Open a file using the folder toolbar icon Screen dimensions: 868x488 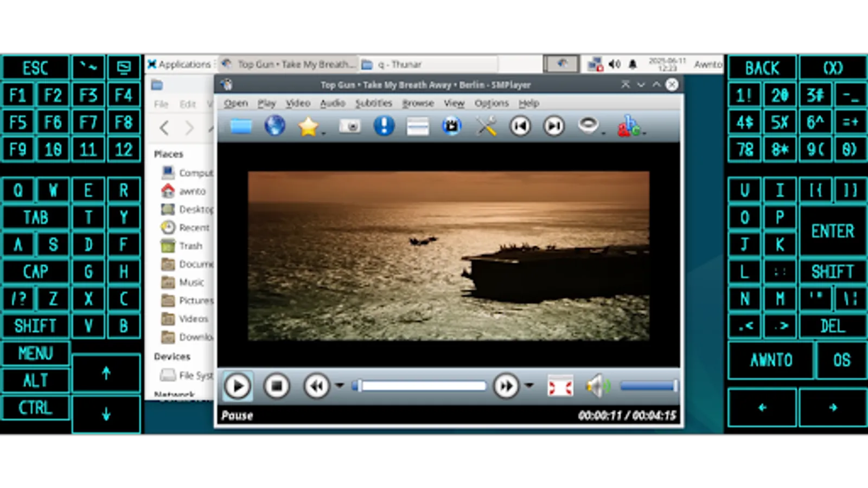tap(241, 126)
